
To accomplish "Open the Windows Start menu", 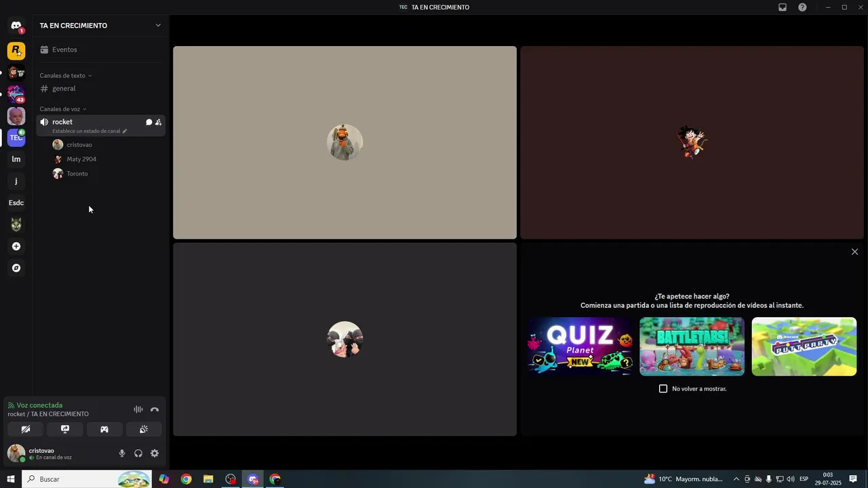I will pyautogui.click(x=11, y=479).
